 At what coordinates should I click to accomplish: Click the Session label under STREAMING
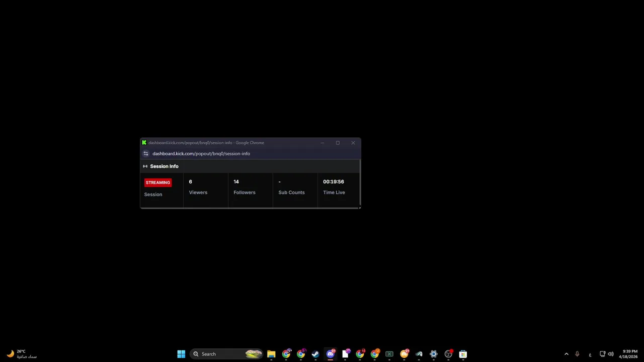coord(153,195)
